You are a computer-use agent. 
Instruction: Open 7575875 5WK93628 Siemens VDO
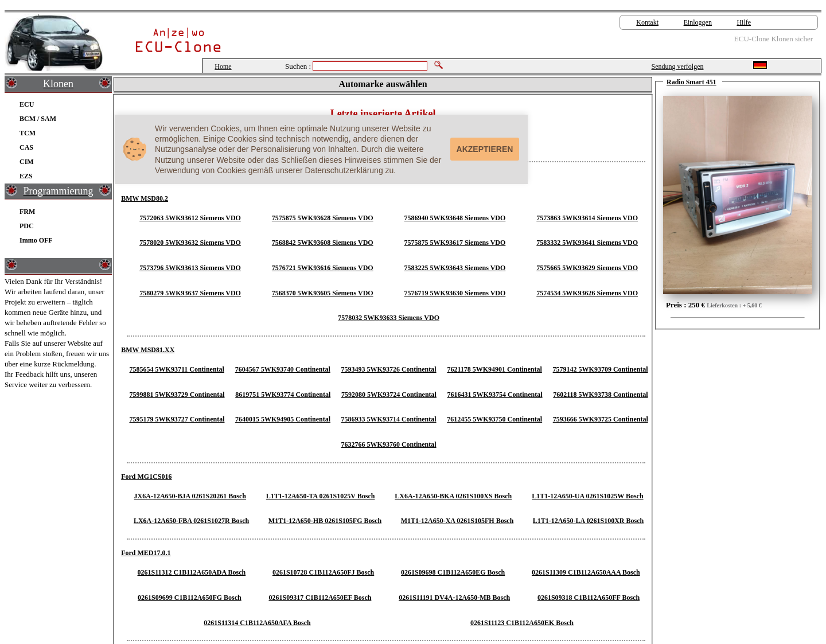point(322,218)
